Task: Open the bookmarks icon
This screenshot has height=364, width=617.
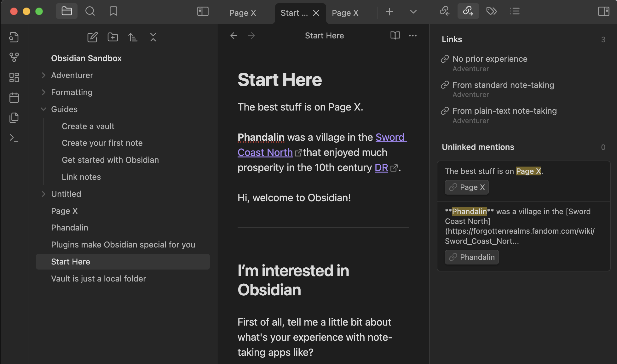Action: tap(113, 11)
